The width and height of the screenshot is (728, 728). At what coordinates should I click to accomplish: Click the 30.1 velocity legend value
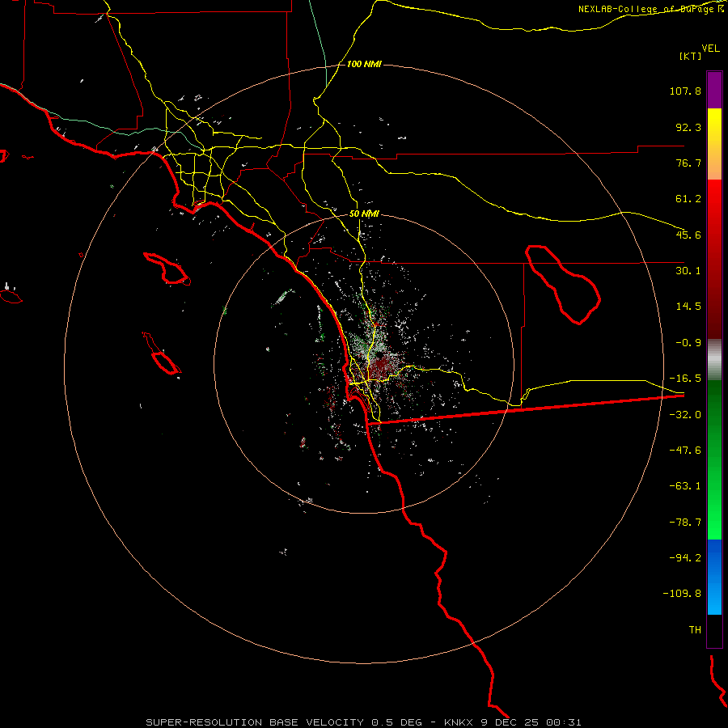click(688, 271)
